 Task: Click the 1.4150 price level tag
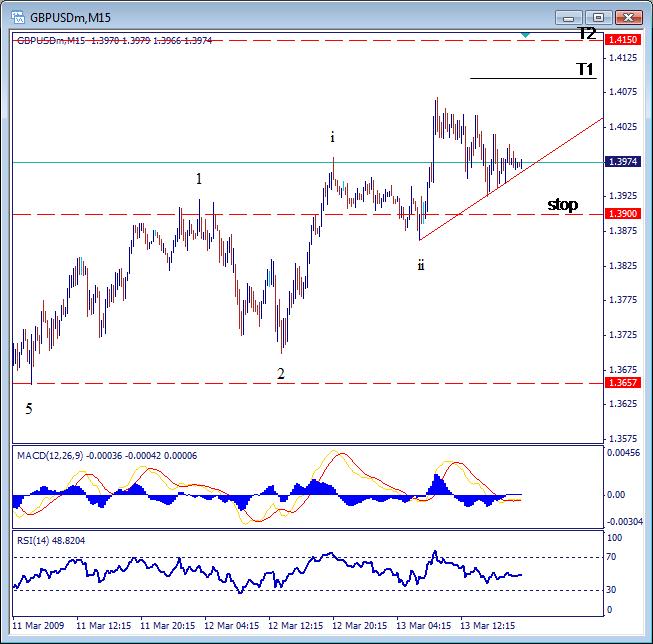point(623,40)
